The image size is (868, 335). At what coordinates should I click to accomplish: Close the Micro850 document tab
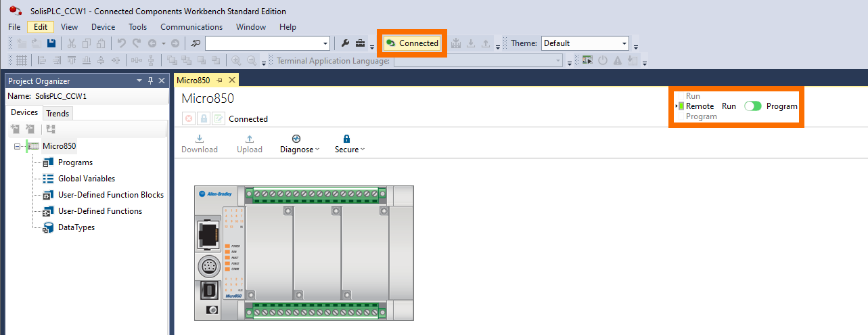(232, 80)
